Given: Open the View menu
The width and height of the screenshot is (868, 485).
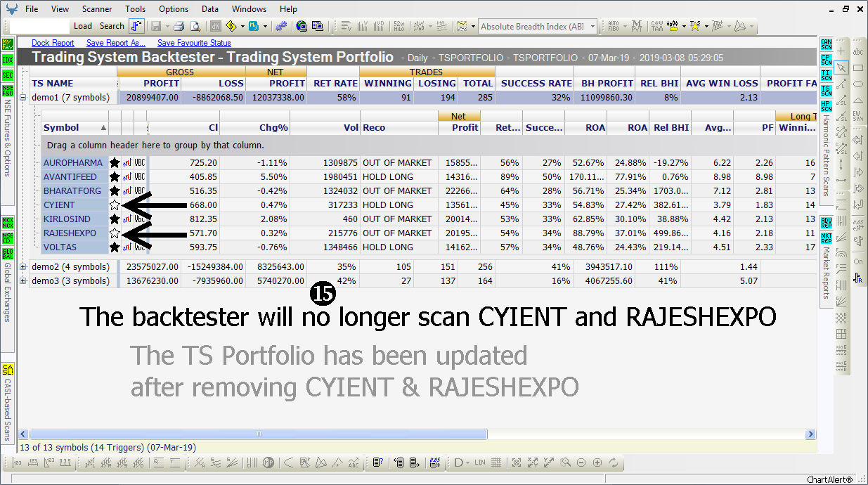Looking at the screenshot, I should click(x=60, y=9).
